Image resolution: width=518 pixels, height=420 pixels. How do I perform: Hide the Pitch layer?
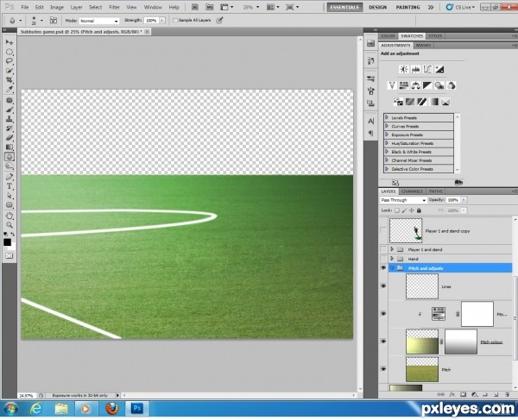click(x=383, y=369)
